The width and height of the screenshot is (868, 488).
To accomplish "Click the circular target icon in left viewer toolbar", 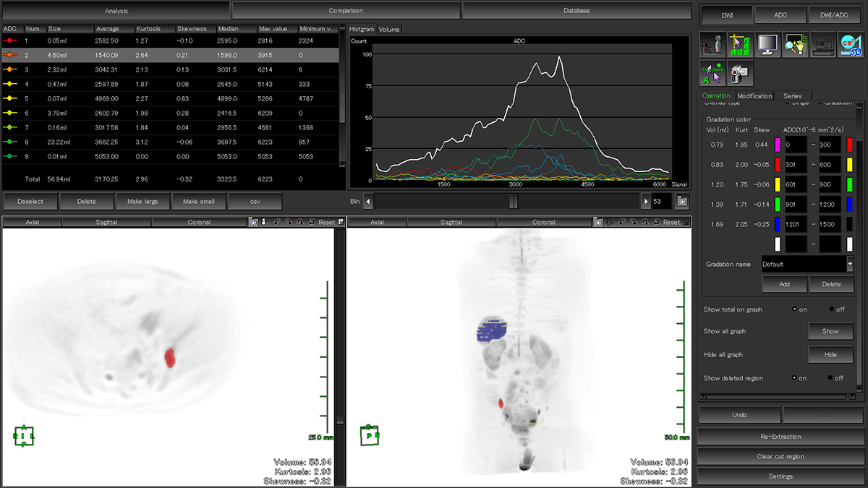I will pyautogui.click(x=253, y=222).
